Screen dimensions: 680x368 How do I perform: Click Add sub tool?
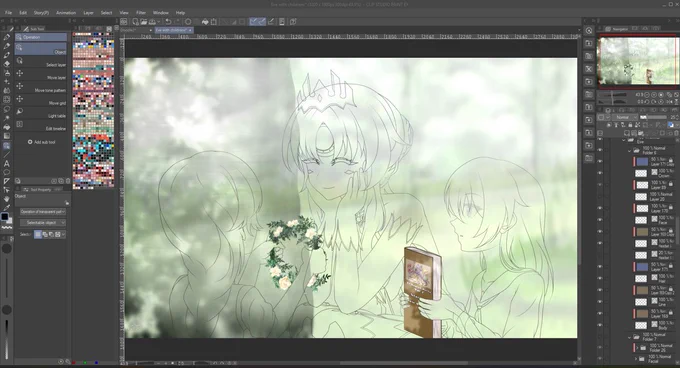pyautogui.click(x=42, y=142)
